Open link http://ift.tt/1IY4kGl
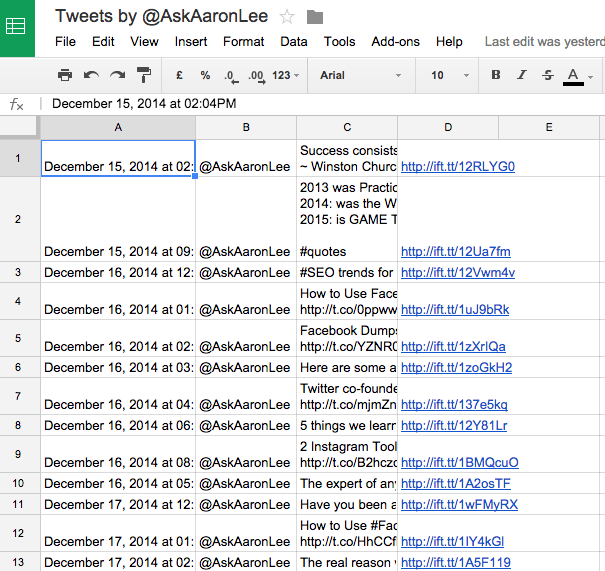605x571 pixels. point(452,541)
